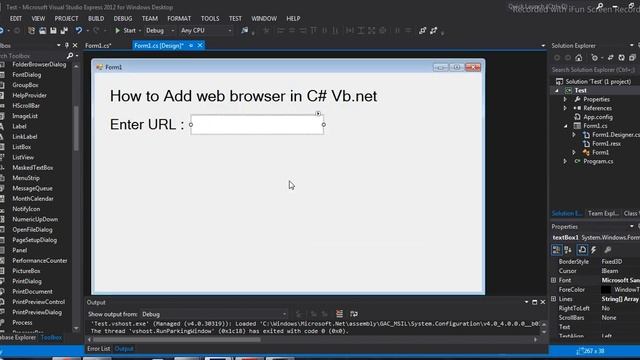The height and width of the screenshot is (360, 640).
Task: Click the Search Solution Explorer field
Action: 594,70
